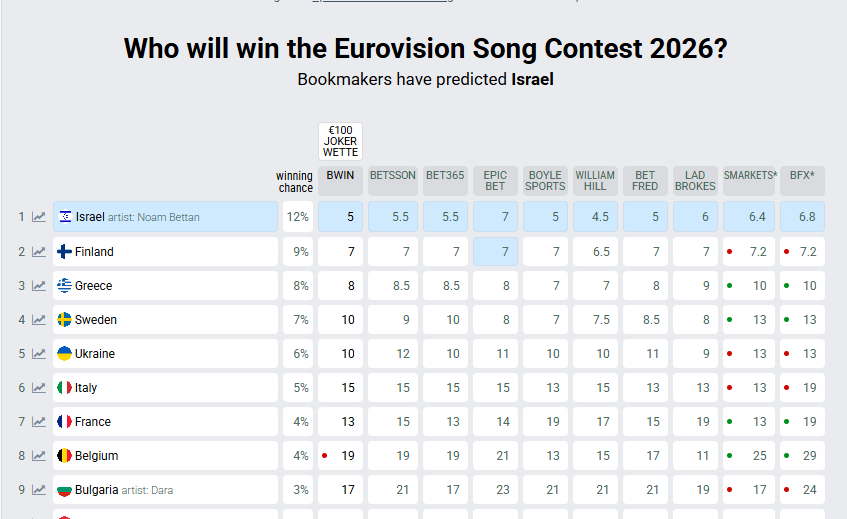Click the Finland country row
847x519 pixels.
click(x=166, y=251)
